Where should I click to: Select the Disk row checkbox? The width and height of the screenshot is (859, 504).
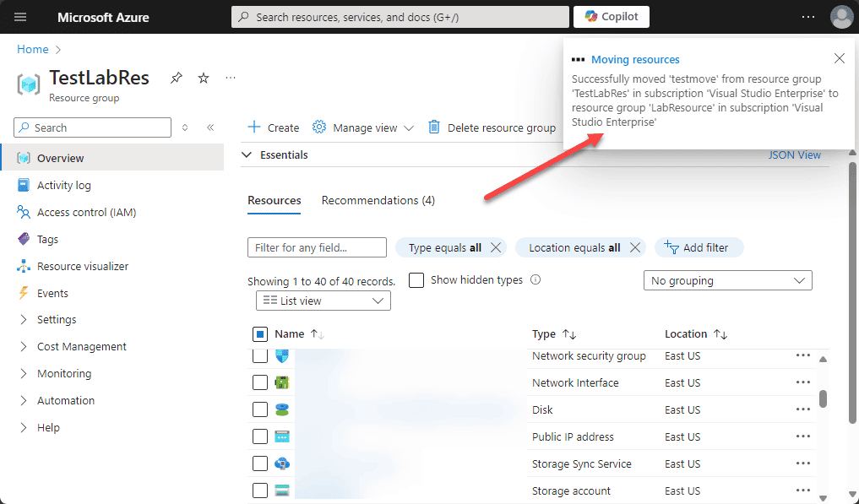(259, 409)
